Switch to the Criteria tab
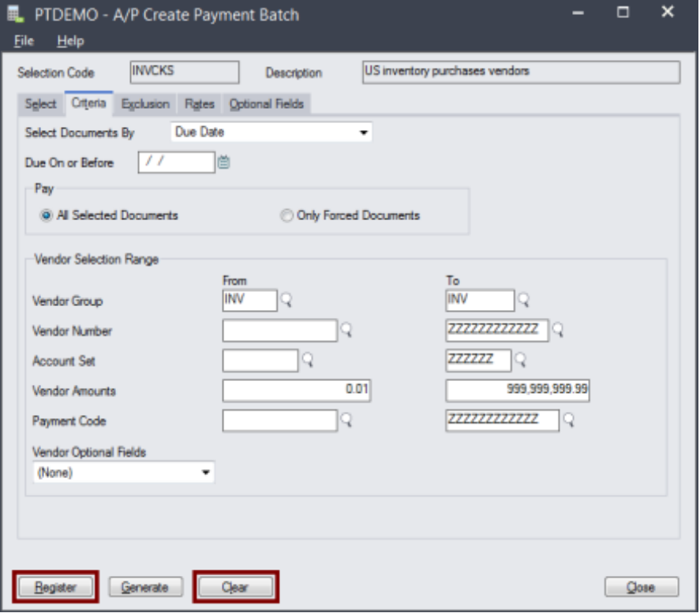Screen dimensions: 700x613 tap(88, 103)
